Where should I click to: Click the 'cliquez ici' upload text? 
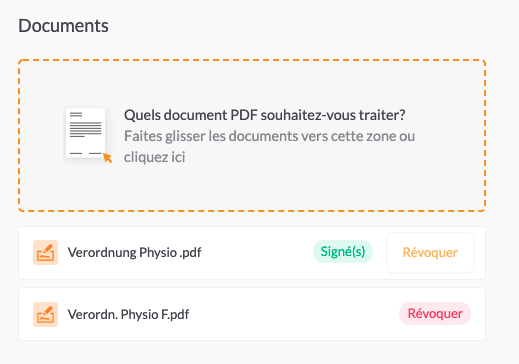click(155, 157)
